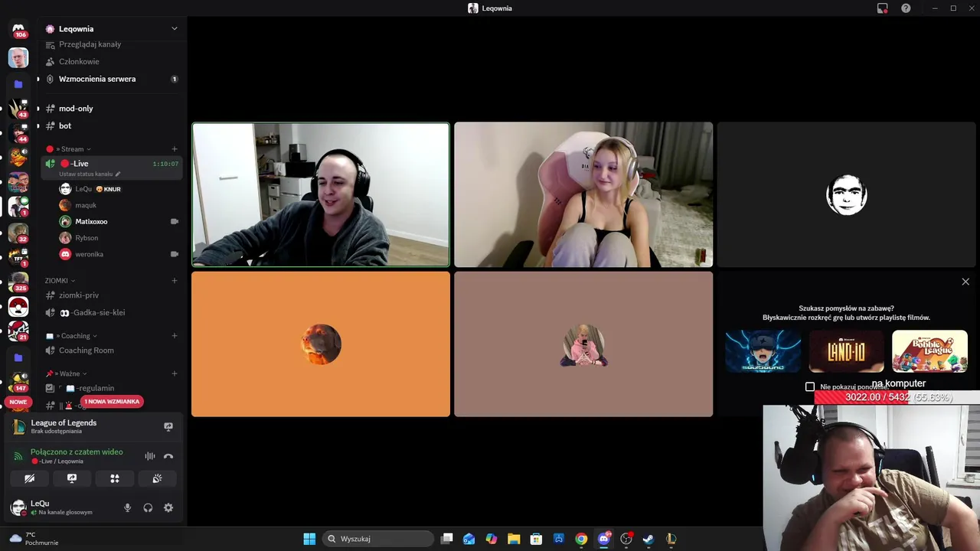Open the weather widget 7°C
The image size is (980, 551).
pos(34,539)
